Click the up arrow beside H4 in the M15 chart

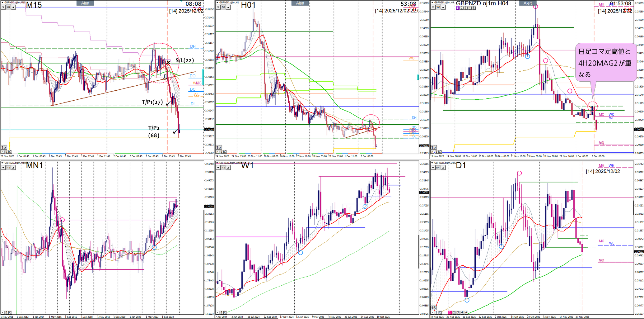point(13,7)
